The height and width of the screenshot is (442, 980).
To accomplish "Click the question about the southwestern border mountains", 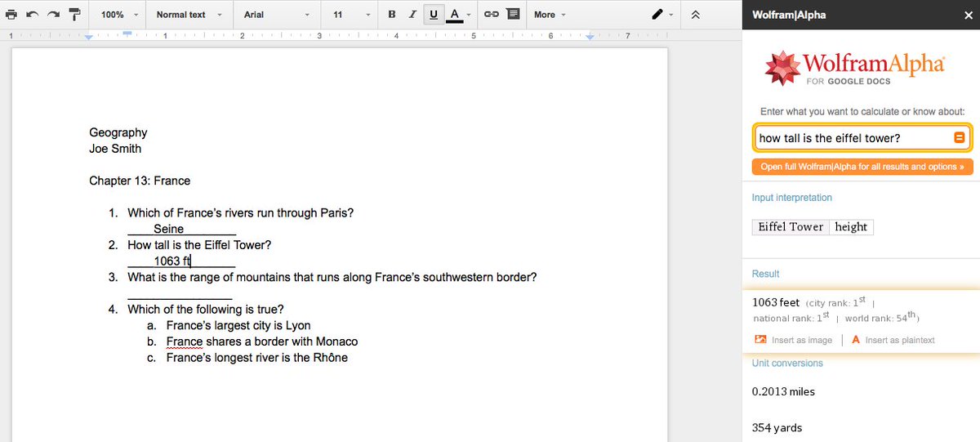I will point(332,277).
